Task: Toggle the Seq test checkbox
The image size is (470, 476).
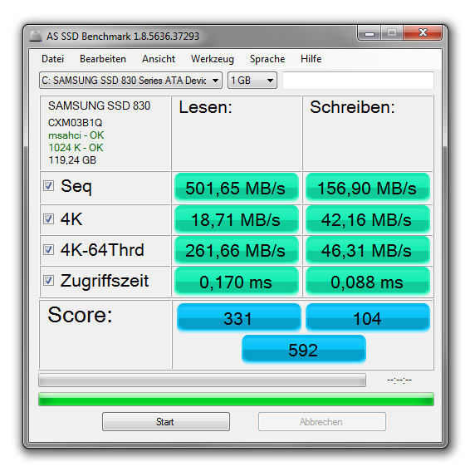Action: 48,186
